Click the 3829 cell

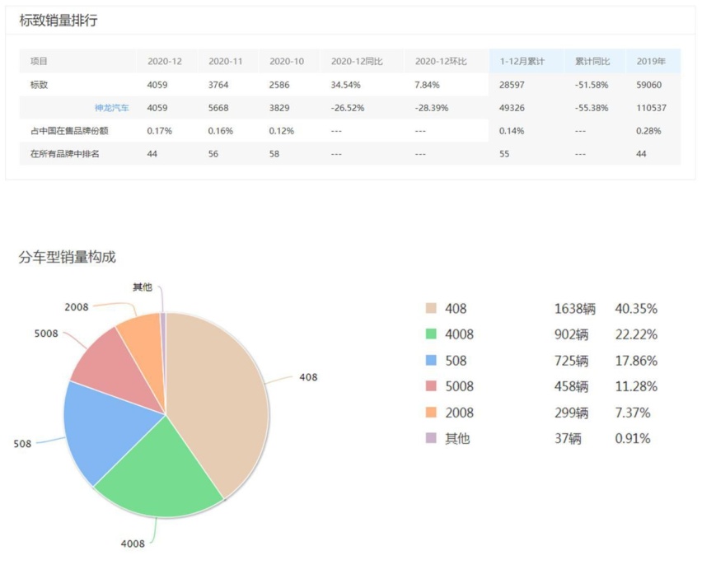pos(279,108)
